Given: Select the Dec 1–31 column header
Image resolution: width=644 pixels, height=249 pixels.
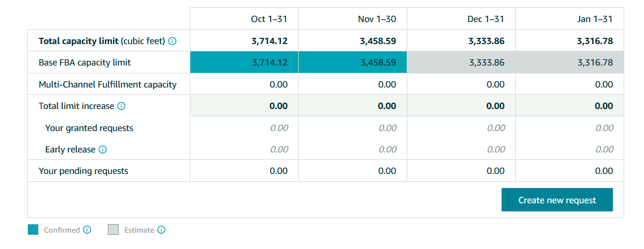Looking at the screenshot, I should click(x=485, y=19).
